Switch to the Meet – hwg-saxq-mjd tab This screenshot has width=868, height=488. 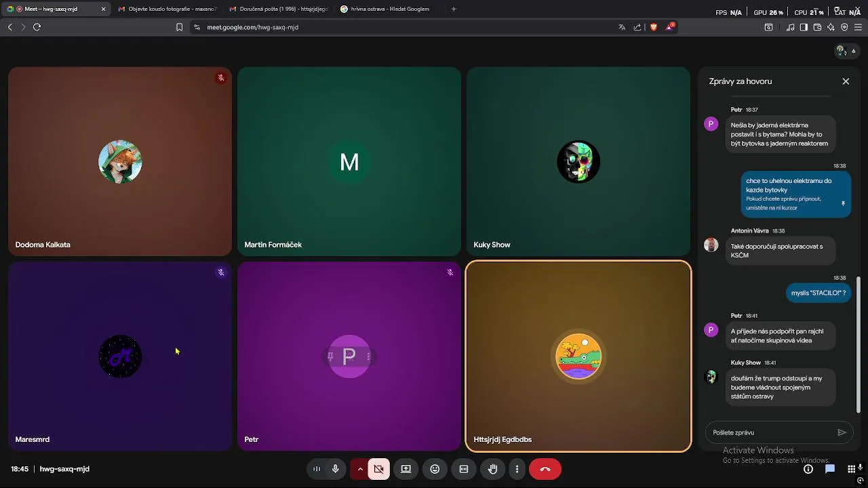click(x=54, y=9)
